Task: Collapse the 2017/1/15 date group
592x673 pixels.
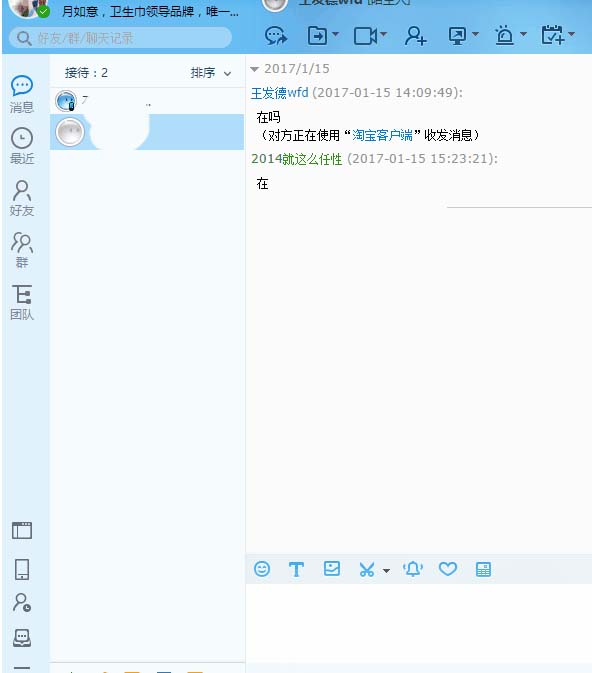Action: click(255, 69)
